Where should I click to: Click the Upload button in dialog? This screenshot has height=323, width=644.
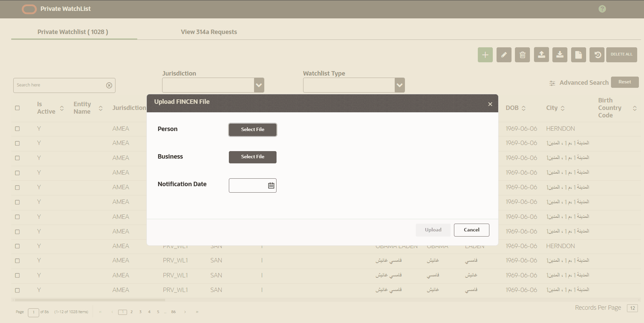coord(433,230)
